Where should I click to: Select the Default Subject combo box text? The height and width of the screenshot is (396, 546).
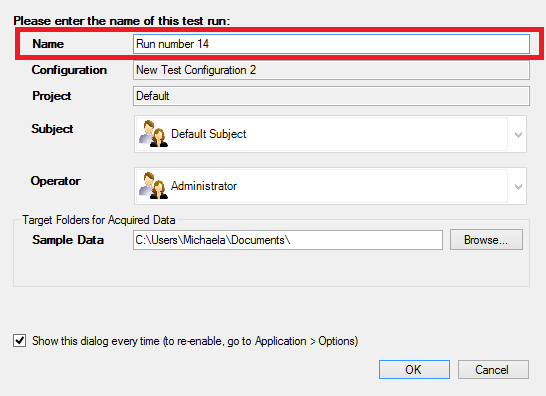[x=209, y=134]
